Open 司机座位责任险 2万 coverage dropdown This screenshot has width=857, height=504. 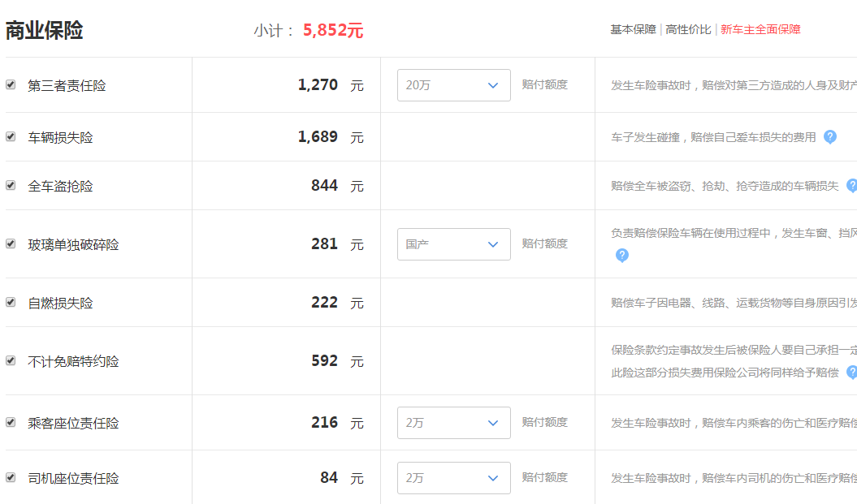[453, 478]
